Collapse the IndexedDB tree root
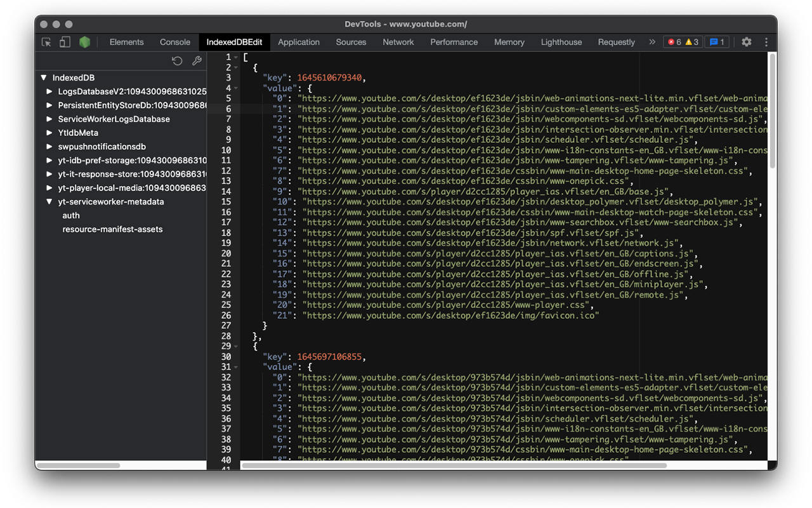 click(44, 77)
